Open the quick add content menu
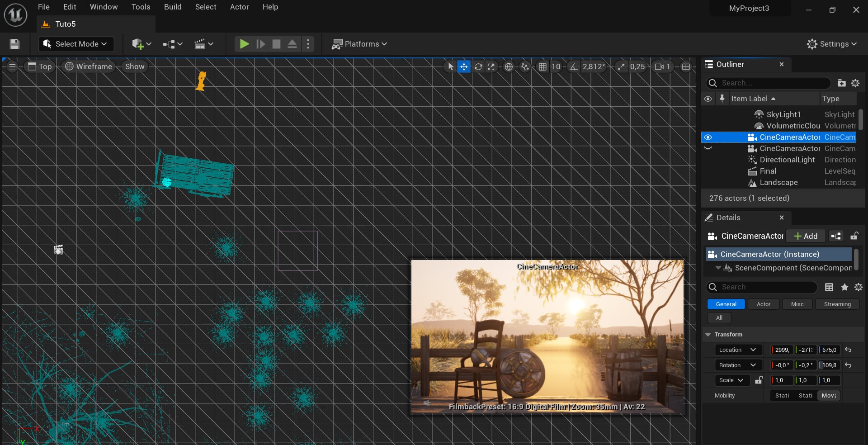Viewport: 868px width, 445px height. point(141,44)
